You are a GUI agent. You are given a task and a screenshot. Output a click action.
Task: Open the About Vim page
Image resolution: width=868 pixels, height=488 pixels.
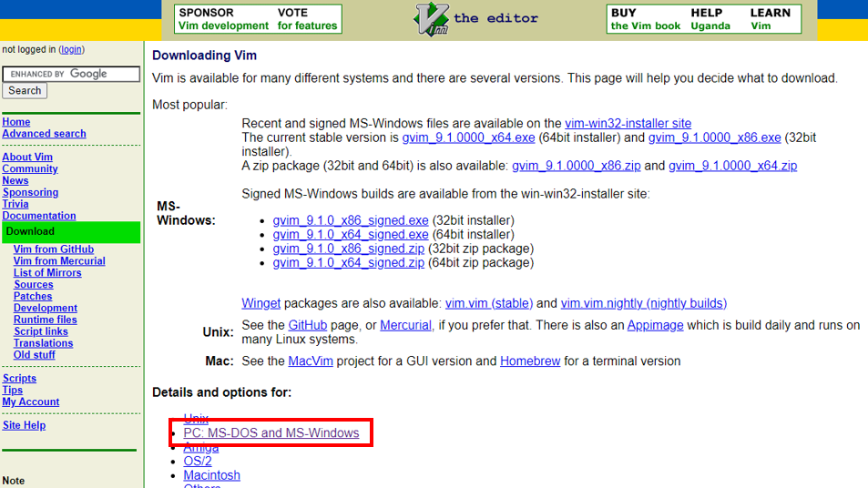coord(27,158)
